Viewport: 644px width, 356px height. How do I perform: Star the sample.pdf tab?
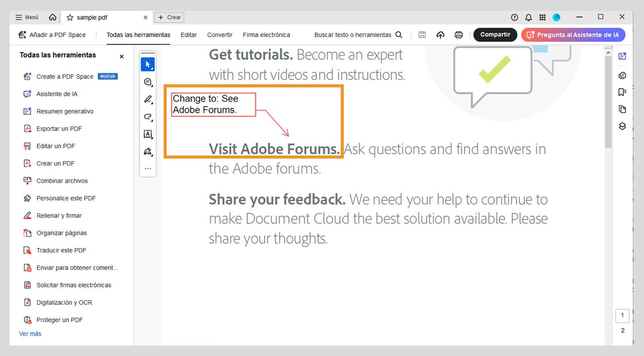click(x=70, y=17)
